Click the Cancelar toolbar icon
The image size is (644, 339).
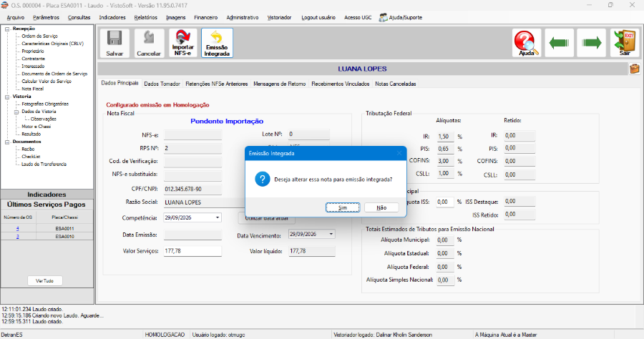coord(149,43)
